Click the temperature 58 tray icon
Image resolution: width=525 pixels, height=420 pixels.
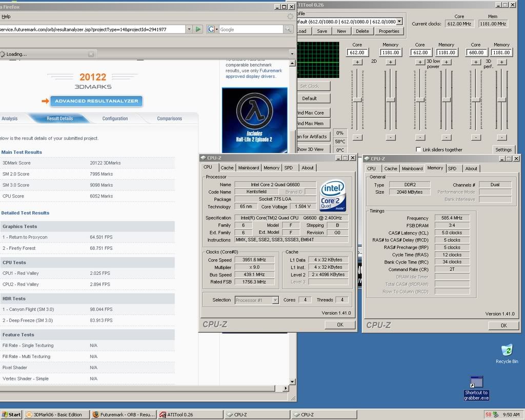click(489, 415)
